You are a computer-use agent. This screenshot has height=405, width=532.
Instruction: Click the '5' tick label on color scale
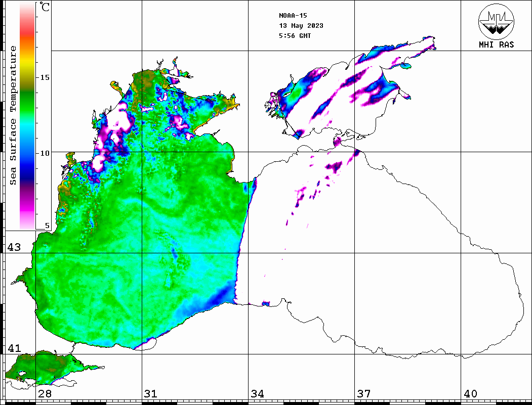[47, 226]
